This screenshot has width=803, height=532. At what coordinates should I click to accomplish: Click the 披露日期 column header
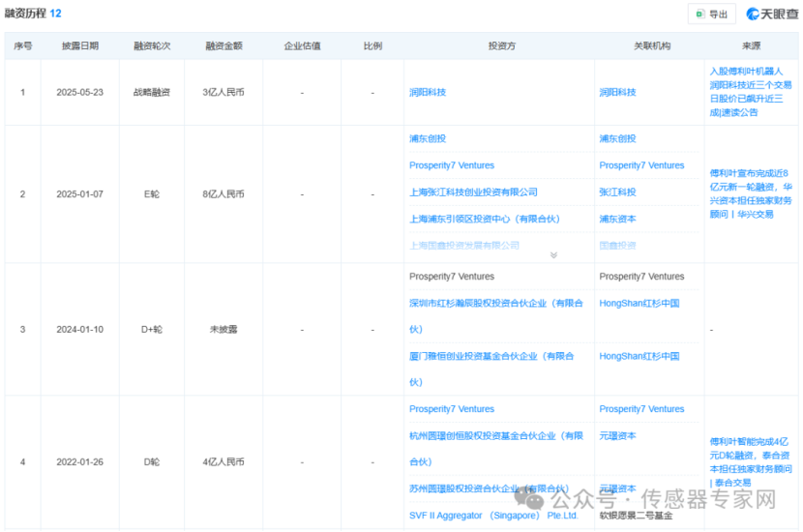pos(79,46)
